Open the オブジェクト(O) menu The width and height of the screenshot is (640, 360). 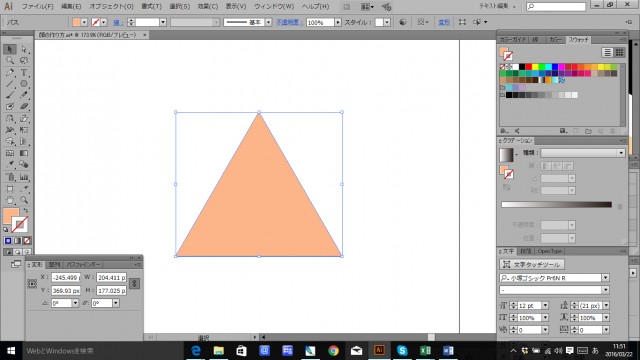[111, 7]
